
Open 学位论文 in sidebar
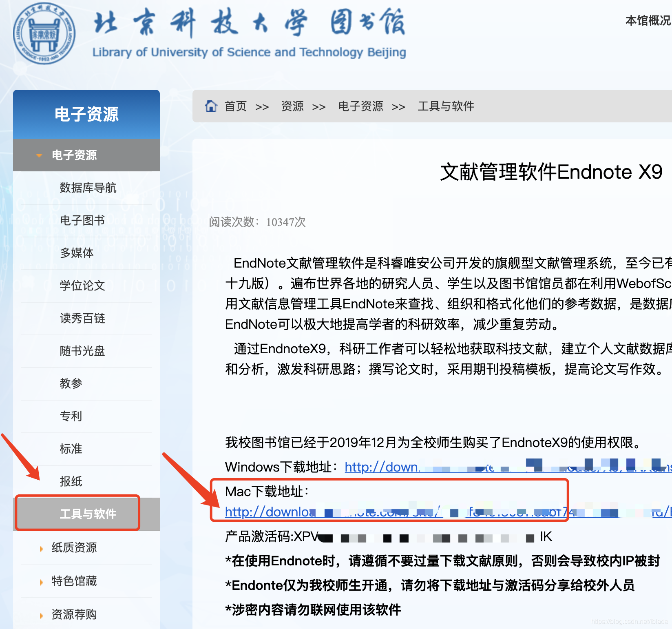pyautogui.click(x=82, y=286)
